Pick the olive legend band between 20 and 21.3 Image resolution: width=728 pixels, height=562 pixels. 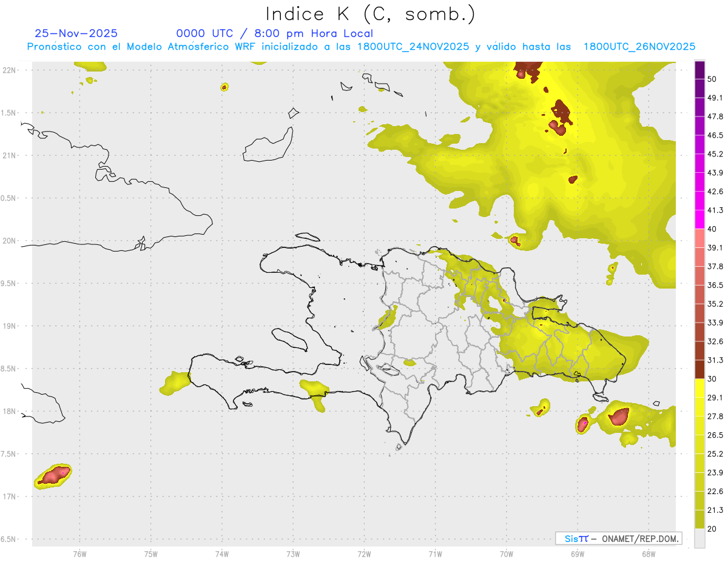click(x=699, y=519)
